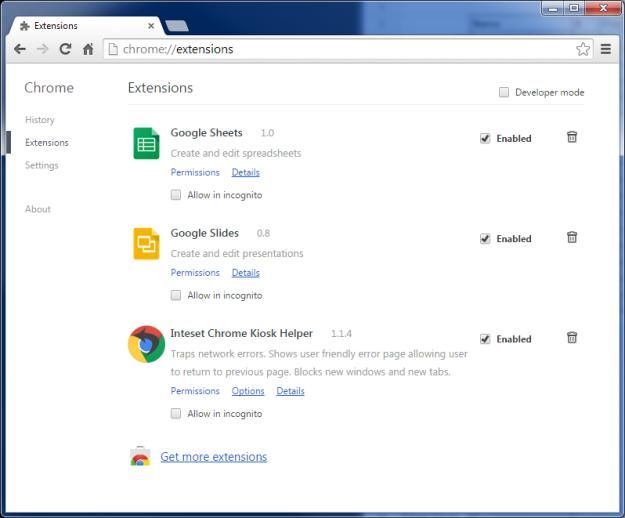Click the Inteset Chrome Kiosk Helper title
625x518 pixels.
242,333
